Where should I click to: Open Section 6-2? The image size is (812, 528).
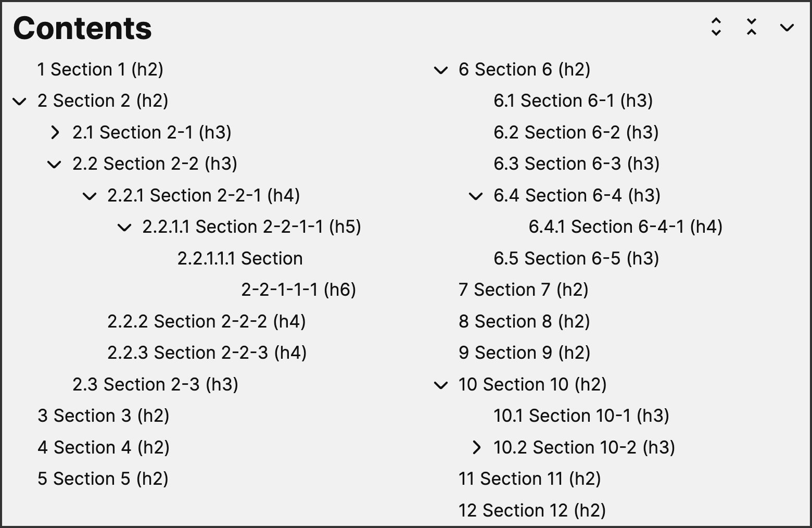575,132
